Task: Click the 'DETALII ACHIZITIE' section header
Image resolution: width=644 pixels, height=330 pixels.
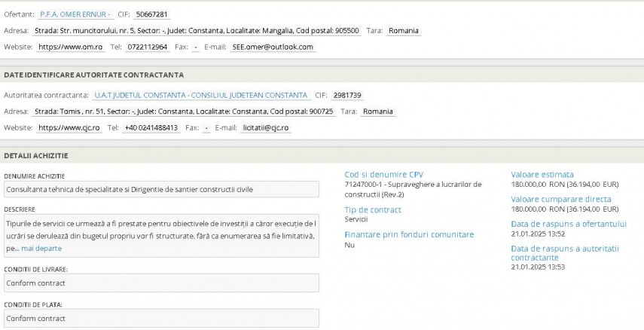Action: pos(36,155)
